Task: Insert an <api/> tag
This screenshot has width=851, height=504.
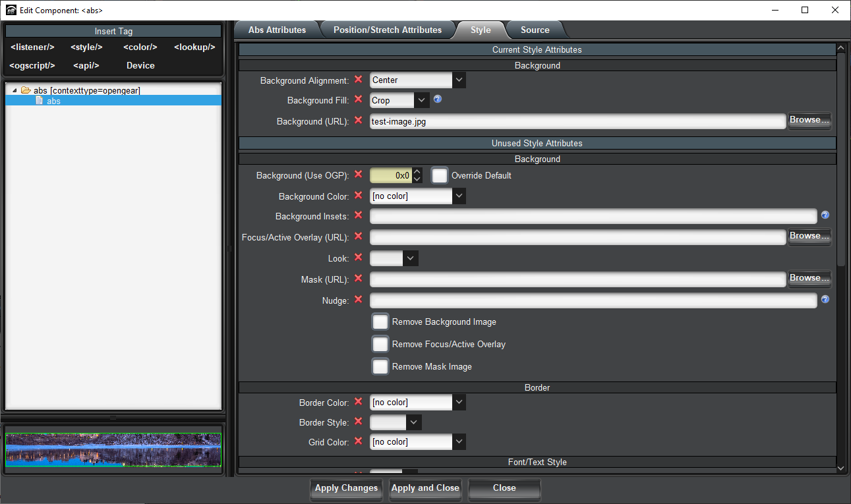Action: (86, 66)
